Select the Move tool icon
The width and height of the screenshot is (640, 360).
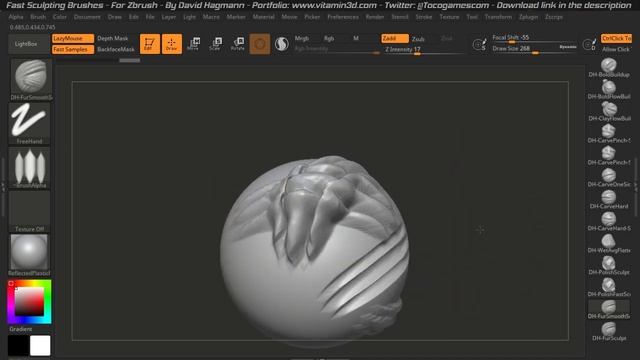(x=193, y=44)
